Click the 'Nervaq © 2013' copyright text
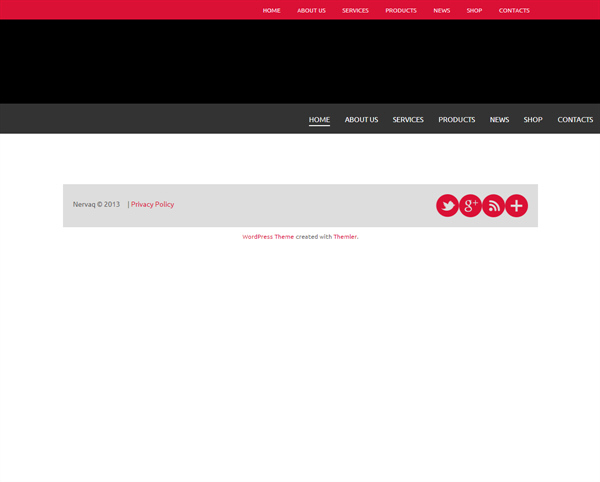600x482 pixels. (96, 204)
